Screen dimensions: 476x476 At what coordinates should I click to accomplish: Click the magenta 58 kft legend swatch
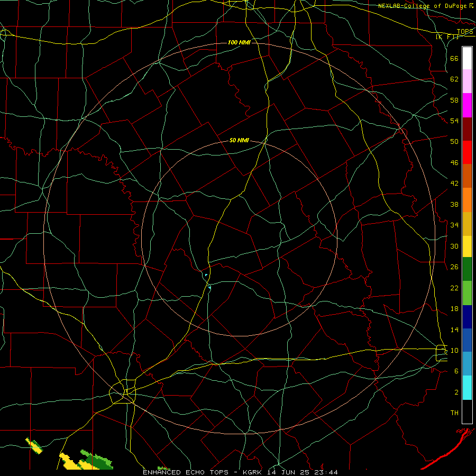[x=467, y=105]
